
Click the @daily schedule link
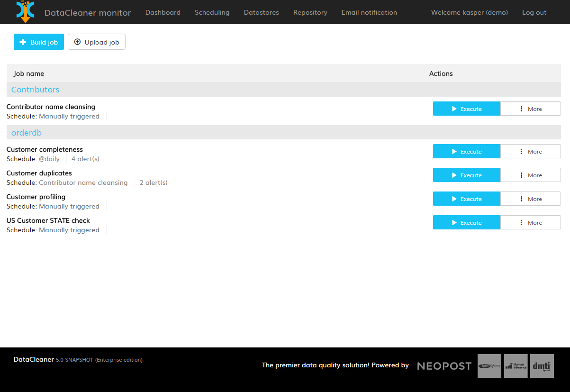pyautogui.click(x=49, y=159)
